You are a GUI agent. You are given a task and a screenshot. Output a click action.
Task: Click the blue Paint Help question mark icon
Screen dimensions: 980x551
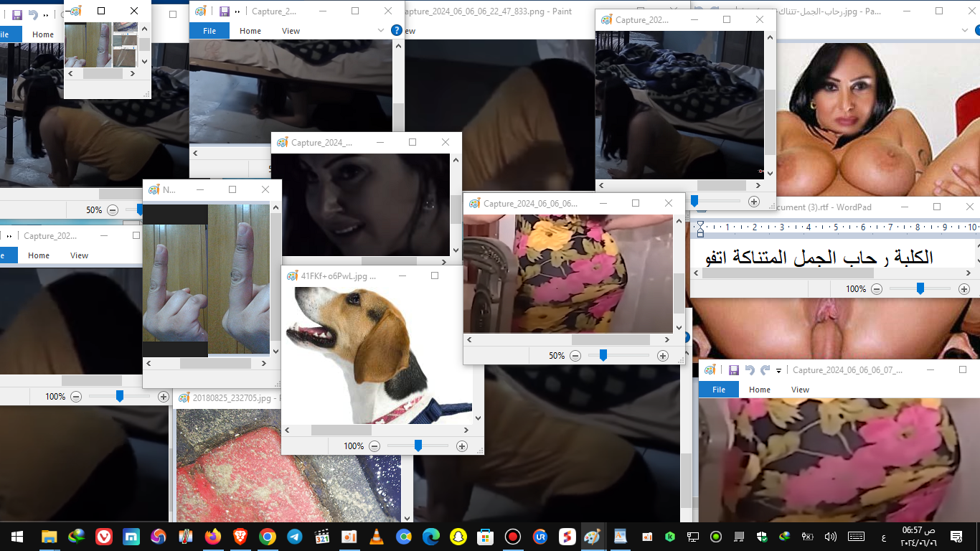(396, 30)
